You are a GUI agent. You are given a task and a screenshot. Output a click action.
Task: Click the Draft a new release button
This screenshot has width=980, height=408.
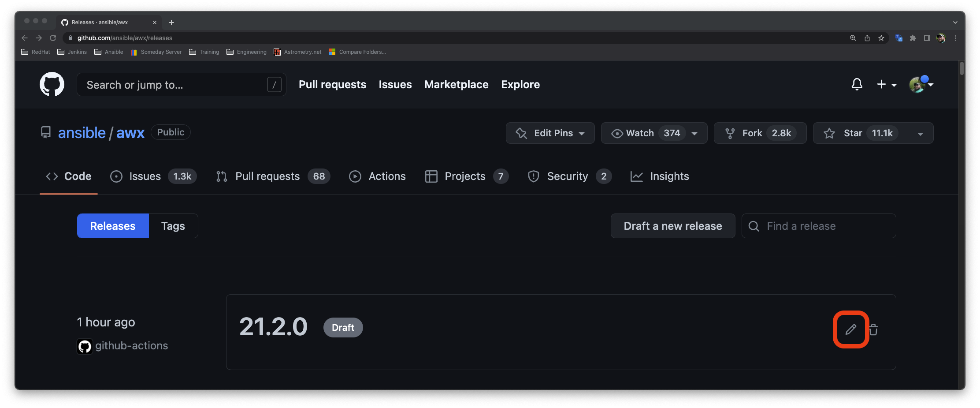pos(672,226)
